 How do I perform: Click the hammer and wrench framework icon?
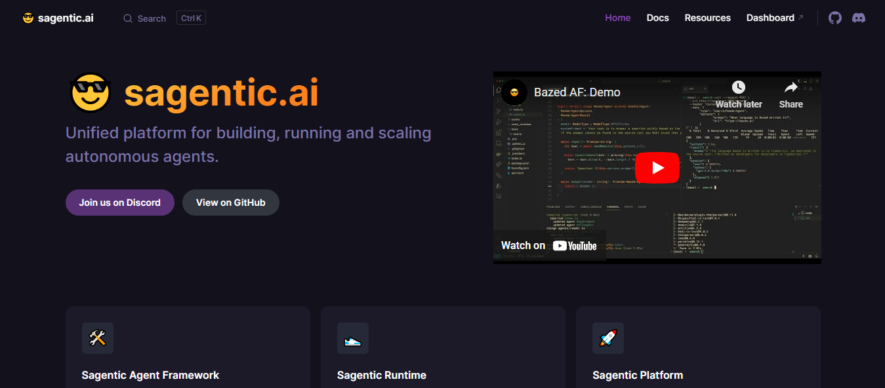coord(98,338)
